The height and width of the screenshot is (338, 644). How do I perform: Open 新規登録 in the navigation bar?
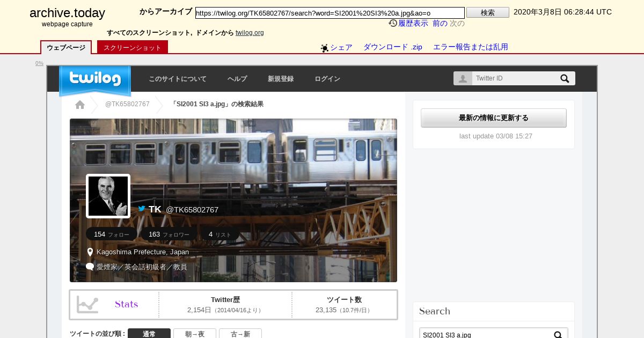point(281,79)
